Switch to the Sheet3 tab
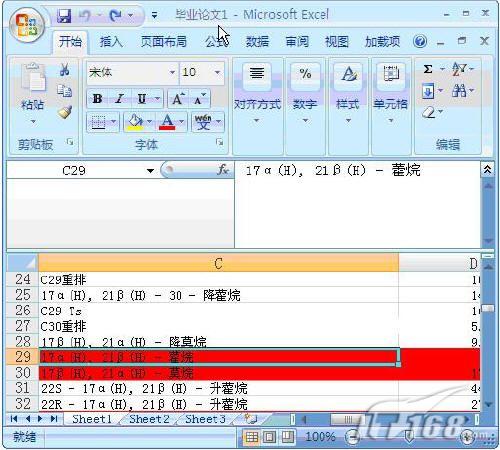Screen dimensions: 500x450 (205, 419)
